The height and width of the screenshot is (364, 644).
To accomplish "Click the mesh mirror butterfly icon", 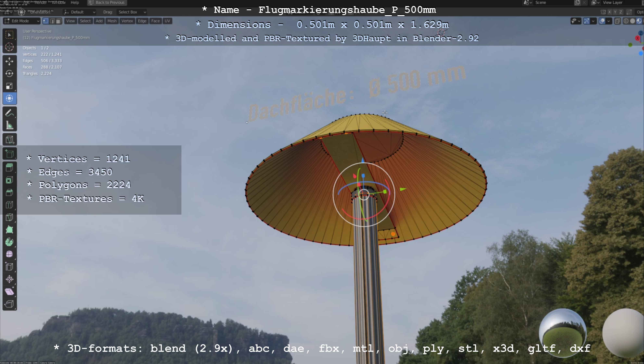I will (x=603, y=12).
